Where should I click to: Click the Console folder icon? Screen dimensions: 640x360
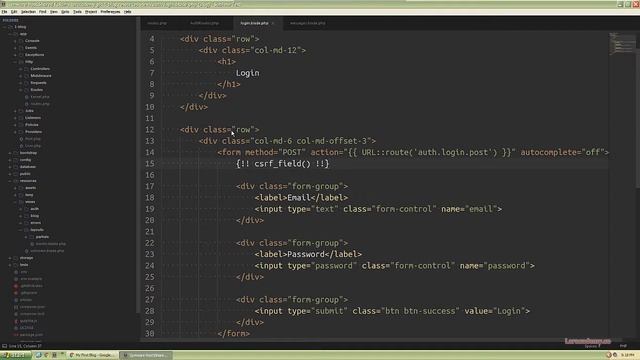pos(21,41)
